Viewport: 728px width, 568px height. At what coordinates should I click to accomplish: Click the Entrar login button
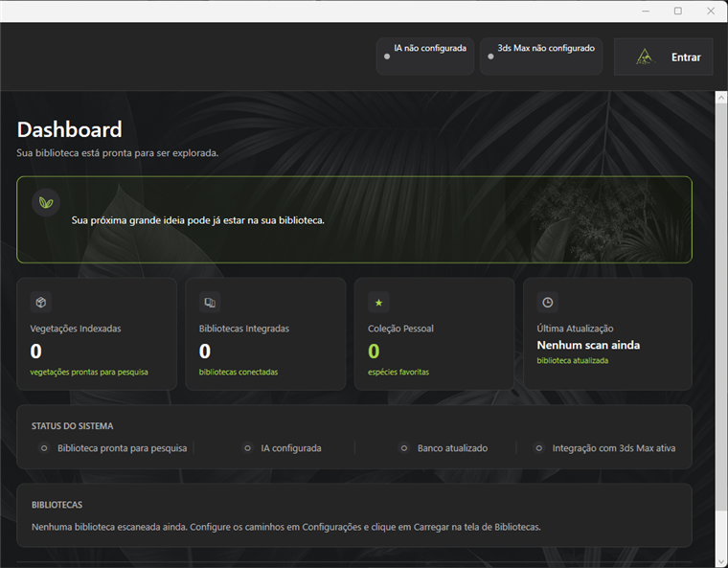(x=663, y=57)
